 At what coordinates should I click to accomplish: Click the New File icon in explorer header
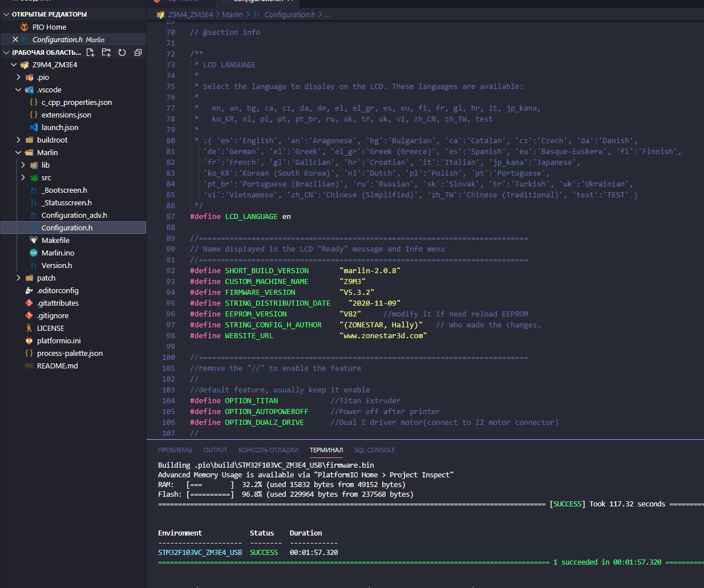[x=91, y=52]
